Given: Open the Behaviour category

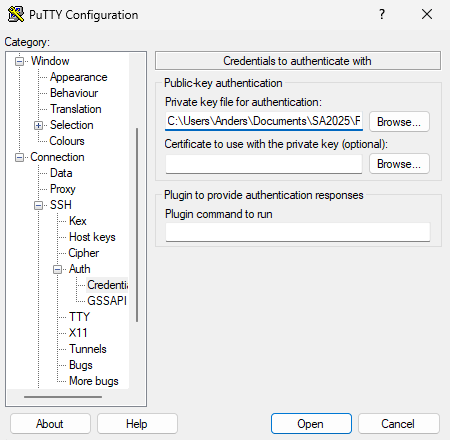Looking at the screenshot, I should click(x=74, y=93).
